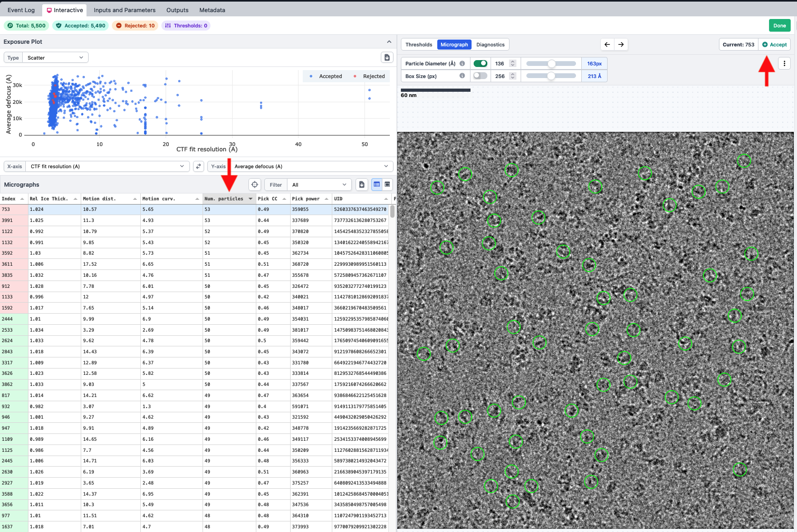Open the X-axis CTF fit resolution dropdown
Image resolution: width=797 pixels, height=532 pixels.
click(108, 167)
